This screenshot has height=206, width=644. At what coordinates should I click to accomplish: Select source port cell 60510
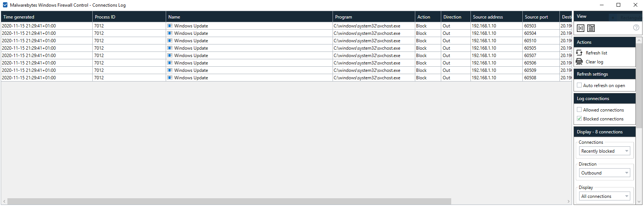click(541, 41)
